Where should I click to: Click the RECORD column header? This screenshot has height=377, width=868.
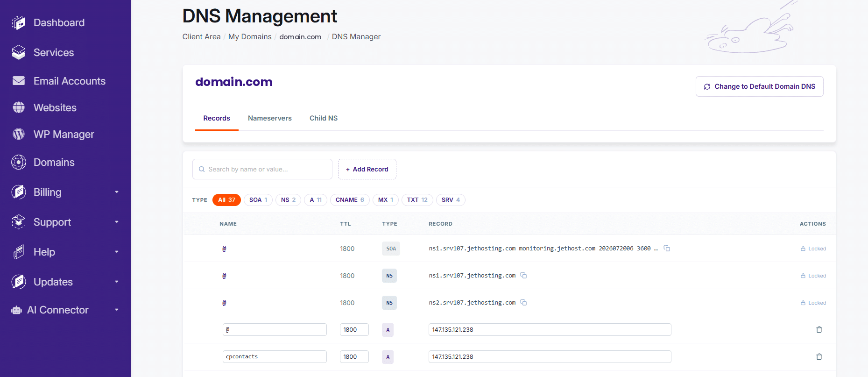coord(440,224)
